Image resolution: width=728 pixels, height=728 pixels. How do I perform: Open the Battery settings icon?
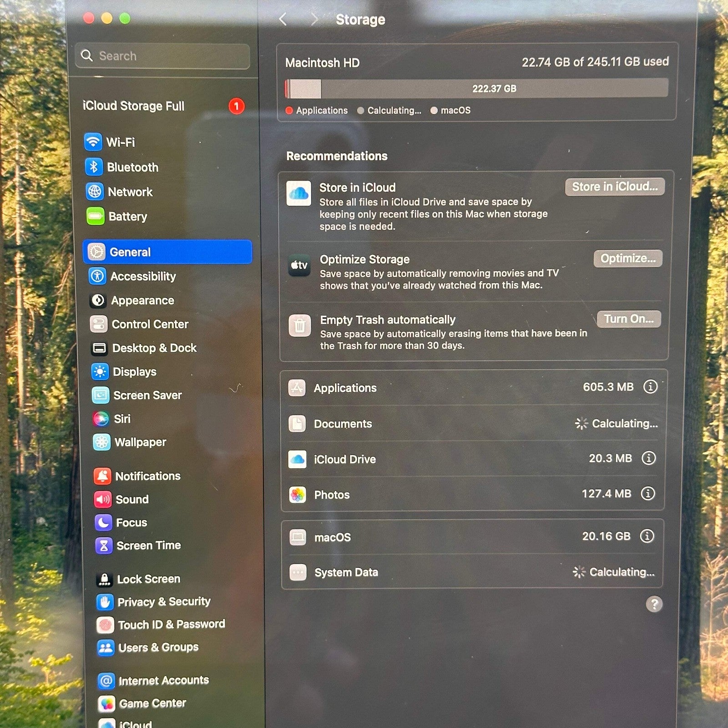[x=96, y=216]
